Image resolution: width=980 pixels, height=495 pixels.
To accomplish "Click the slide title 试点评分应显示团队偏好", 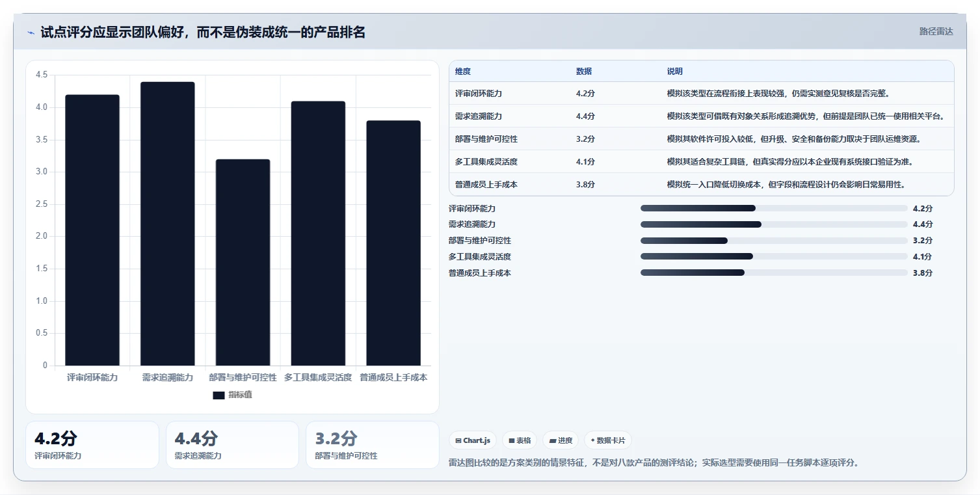I will pos(203,32).
